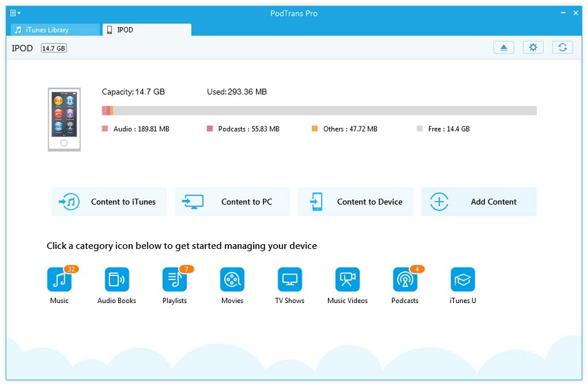Open the Podcasts category icon

(x=405, y=279)
